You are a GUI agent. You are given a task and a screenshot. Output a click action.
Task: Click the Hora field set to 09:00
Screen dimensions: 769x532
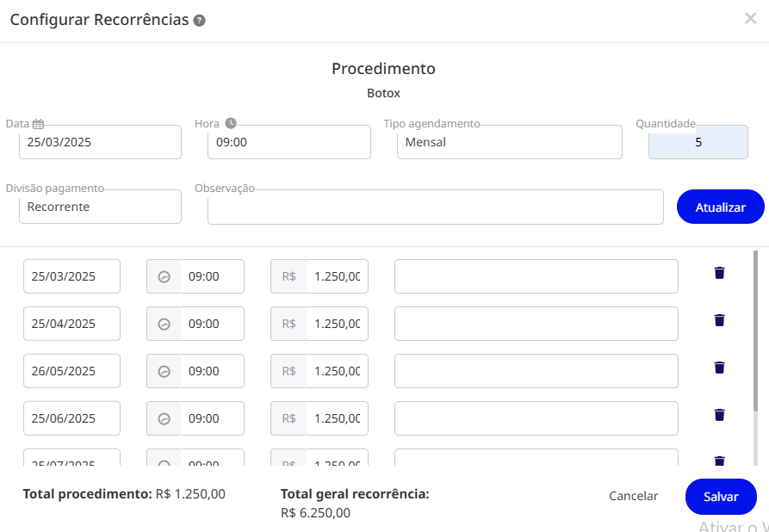pos(288,142)
